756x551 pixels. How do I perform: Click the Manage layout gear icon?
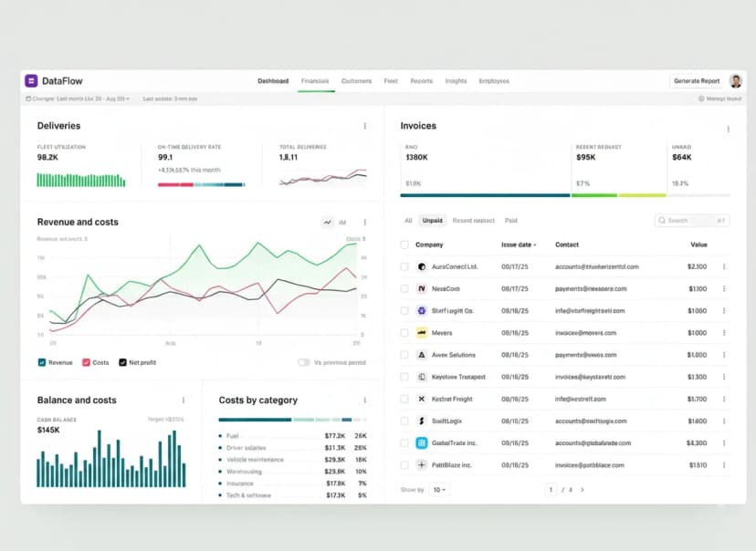pos(701,99)
